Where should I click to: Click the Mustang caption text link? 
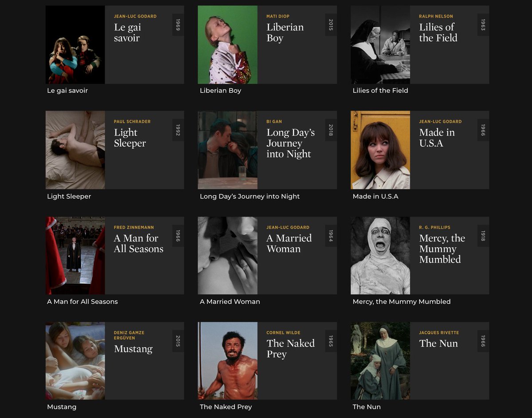[62, 407]
